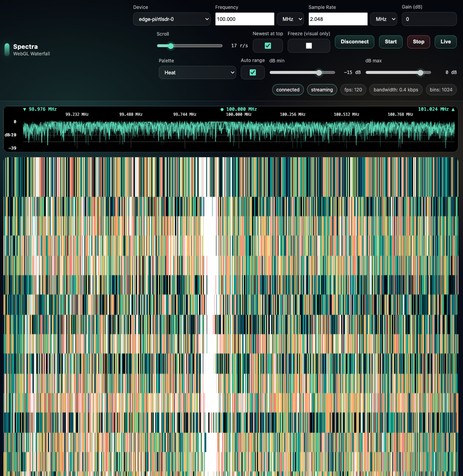Click the dB max slider handle
This screenshot has width=463, height=476.
420,72
